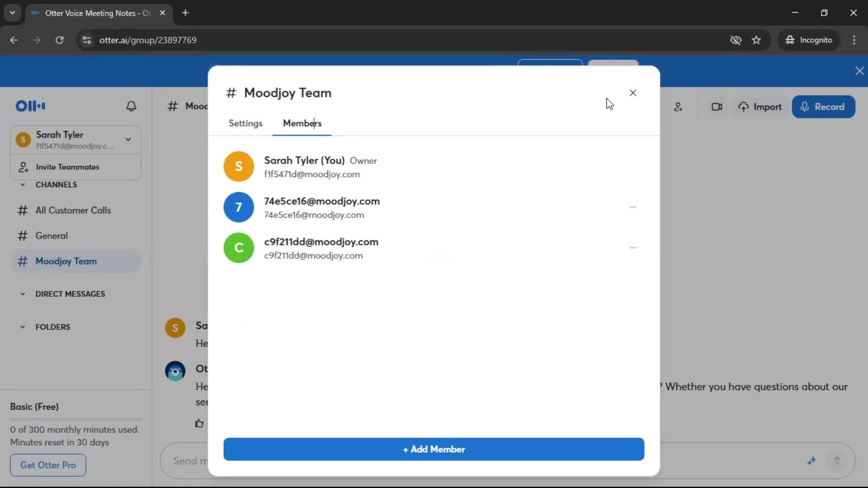The image size is (868, 488).
Task: Bookmark this page with the star icon
Action: point(756,40)
